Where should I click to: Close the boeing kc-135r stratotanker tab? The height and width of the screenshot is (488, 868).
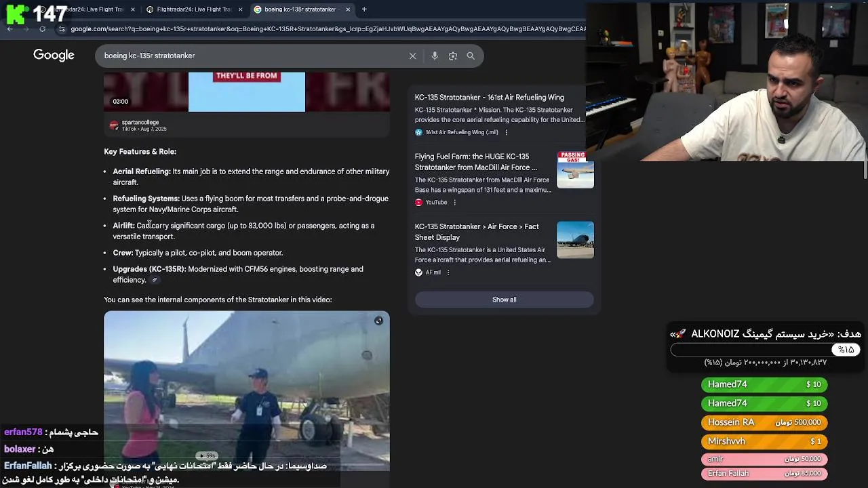[x=348, y=9]
